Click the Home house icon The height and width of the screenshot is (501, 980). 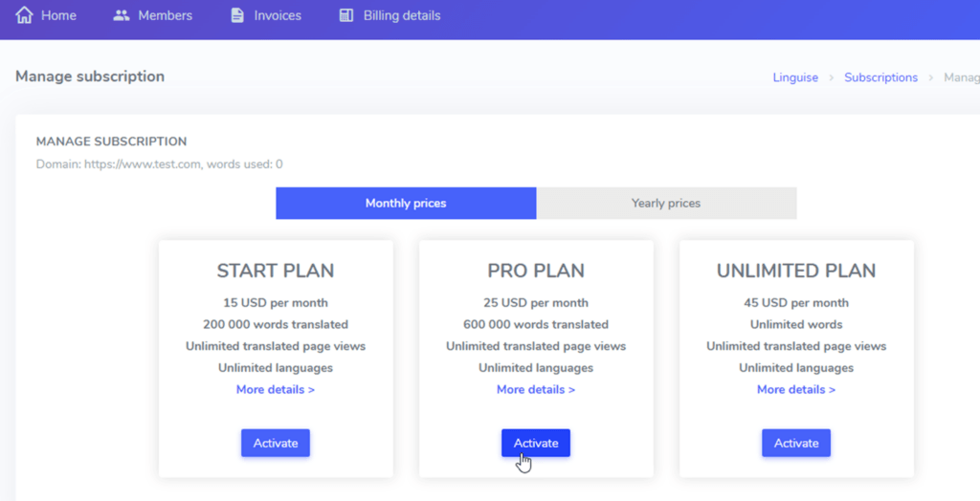coord(24,15)
